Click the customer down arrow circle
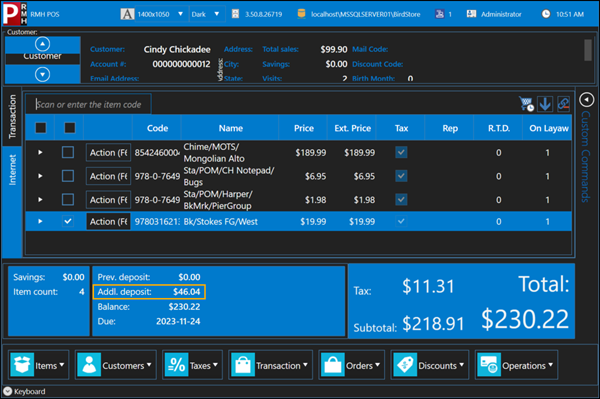The image size is (600, 399). tap(42, 74)
